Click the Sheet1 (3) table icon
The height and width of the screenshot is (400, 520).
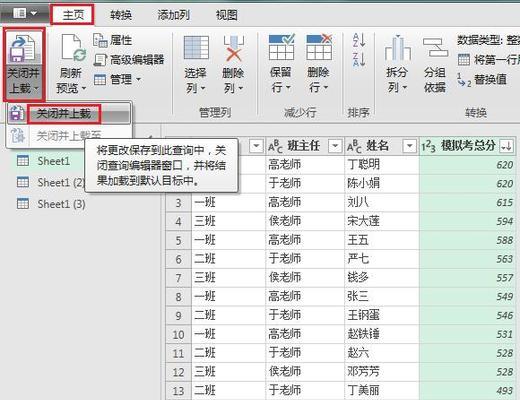tap(23, 203)
